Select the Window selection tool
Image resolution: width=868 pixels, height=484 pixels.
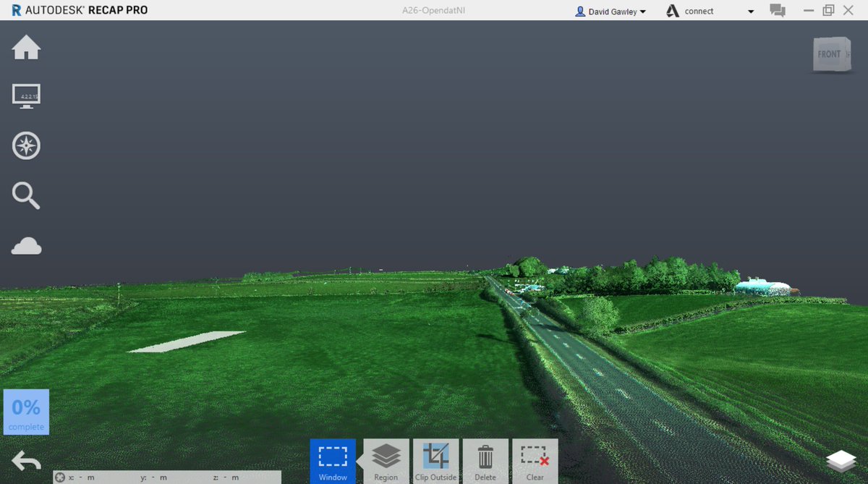[333, 461]
